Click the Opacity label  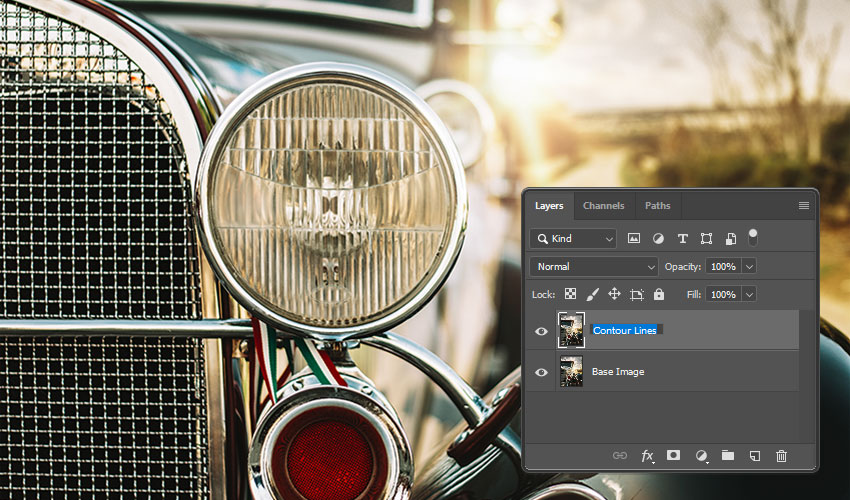[x=682, y=267]
